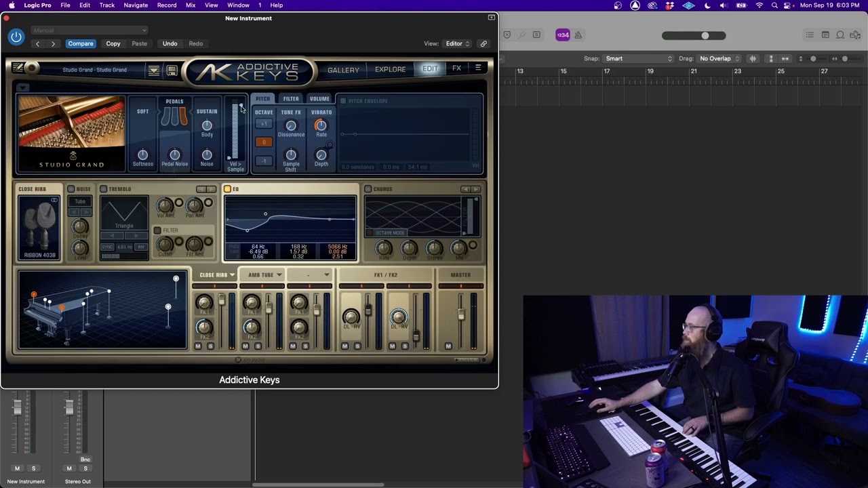Screen dimensions: 868x488
Task: Click the Undo button in plugin header
Action: pyautogui.click(x=170, y=43)
